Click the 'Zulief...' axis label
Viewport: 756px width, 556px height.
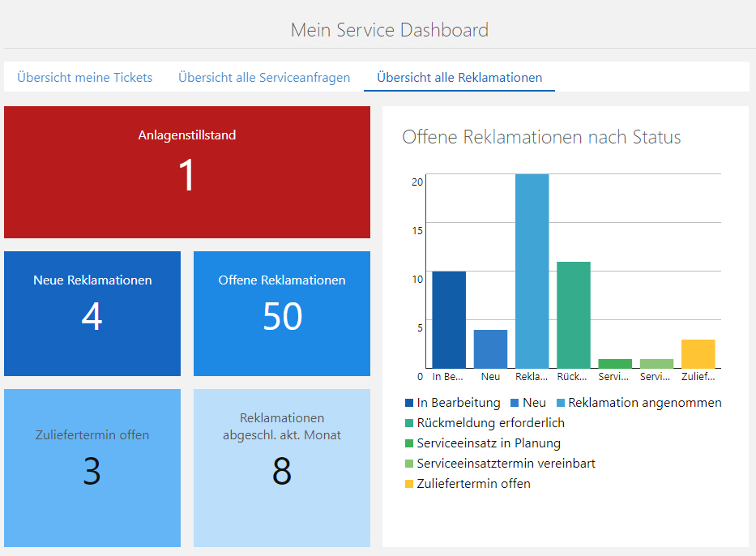click(698, 377)
